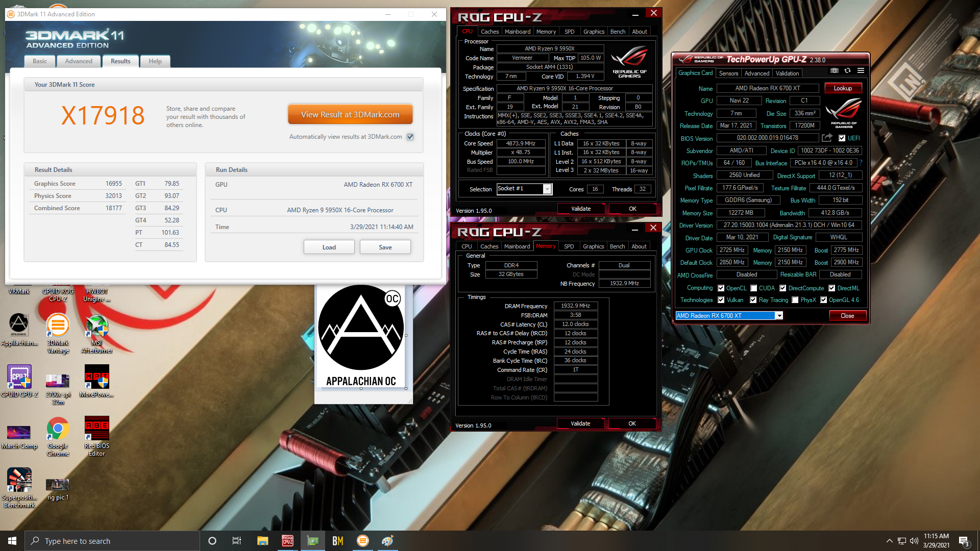Open Task View from the taskbar

(x=237, y=541)
